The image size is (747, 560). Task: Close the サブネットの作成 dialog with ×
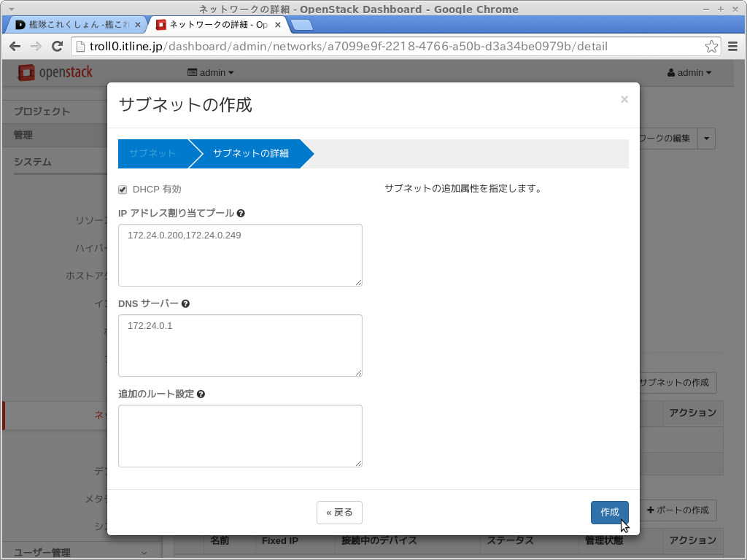click(x=624, y=100)
